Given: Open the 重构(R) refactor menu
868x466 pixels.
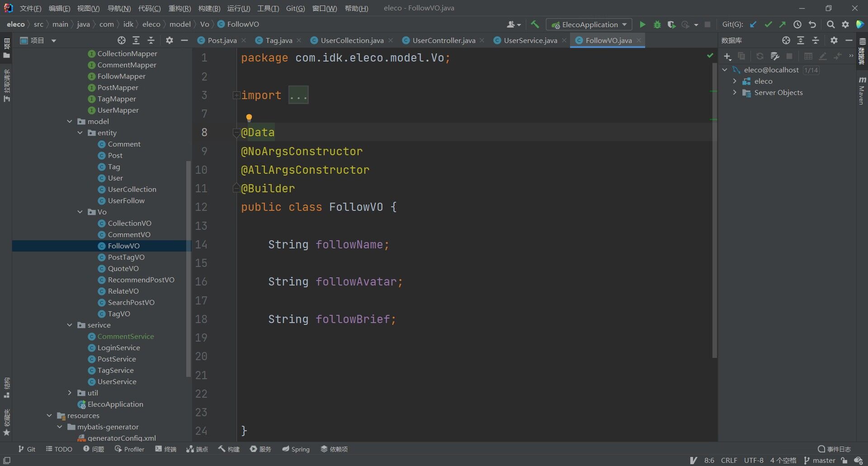Looking at the screenshot, I should (179, 8).
